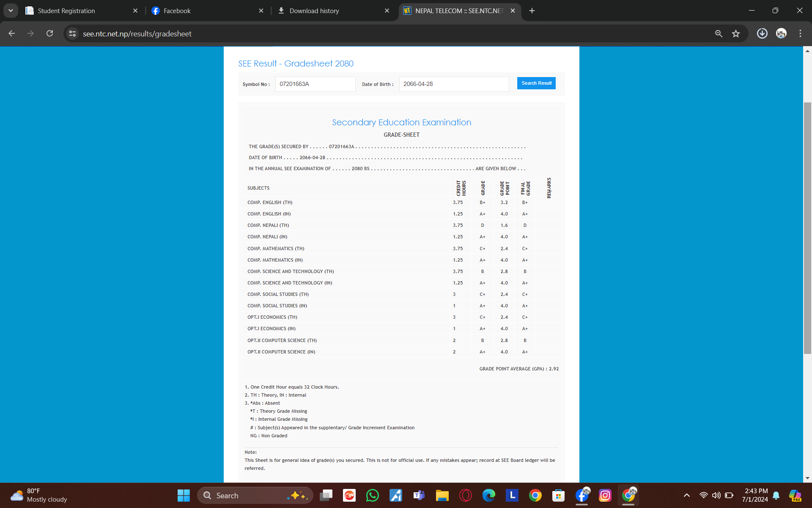Open WhatsApp from the taskbar

(x=372, y=495)
